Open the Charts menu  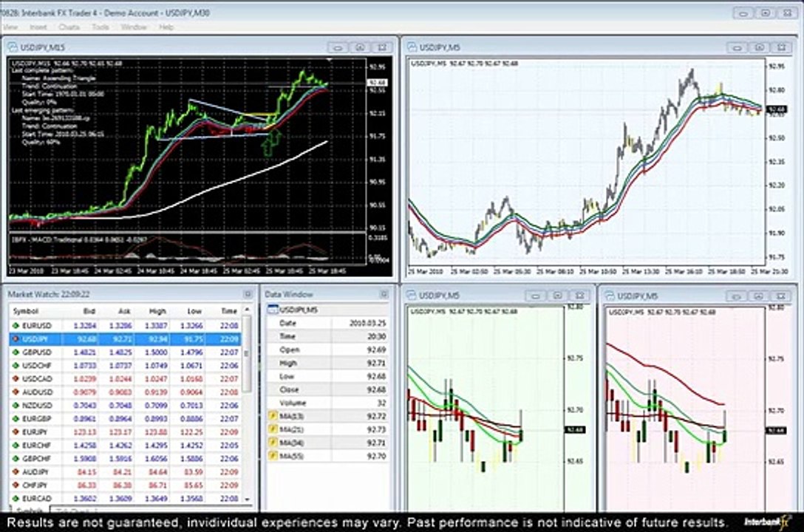click(x=69, y=27)
